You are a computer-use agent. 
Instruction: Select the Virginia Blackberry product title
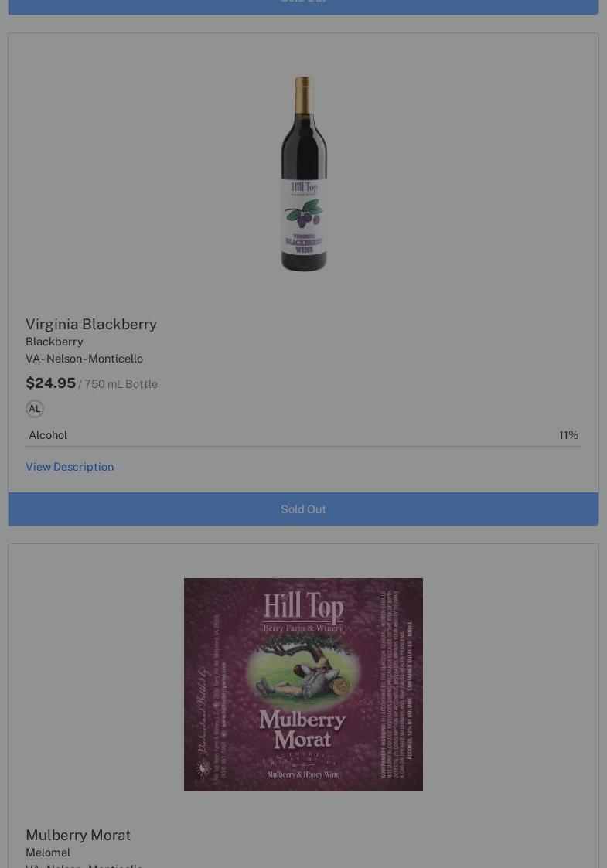pos(91,324)
